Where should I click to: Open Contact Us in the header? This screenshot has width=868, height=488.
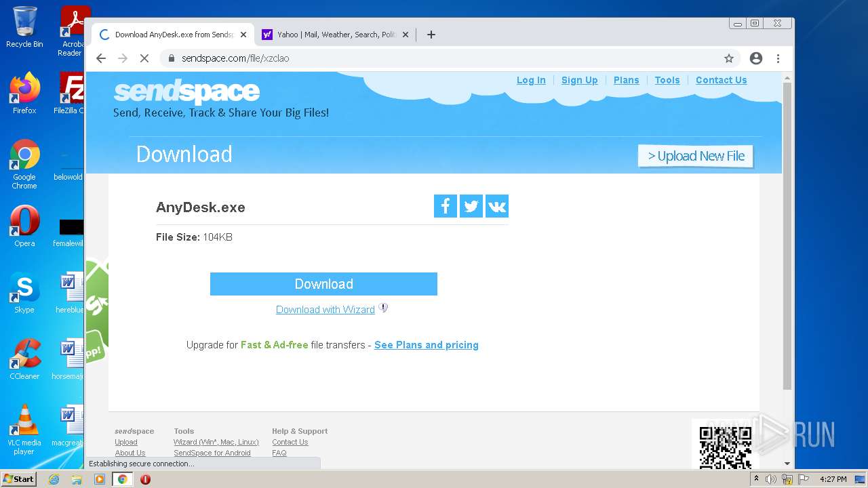point(721,80)
